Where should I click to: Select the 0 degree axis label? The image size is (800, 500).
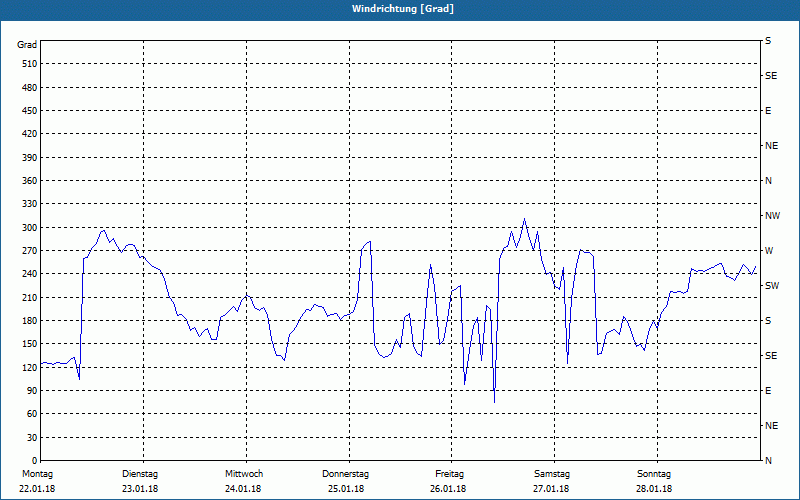[34, 461]
